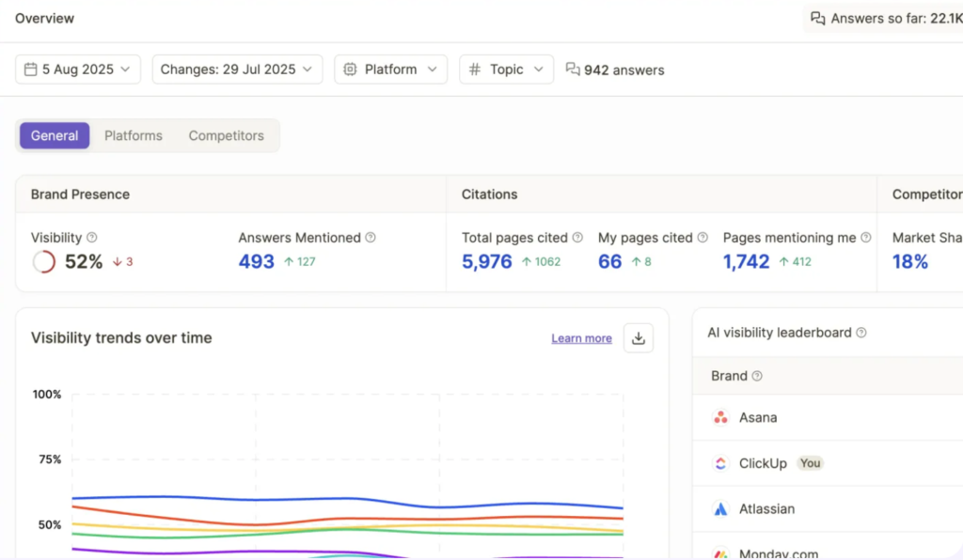
Task: Click the My pages cited info icon
Action: 703,238
